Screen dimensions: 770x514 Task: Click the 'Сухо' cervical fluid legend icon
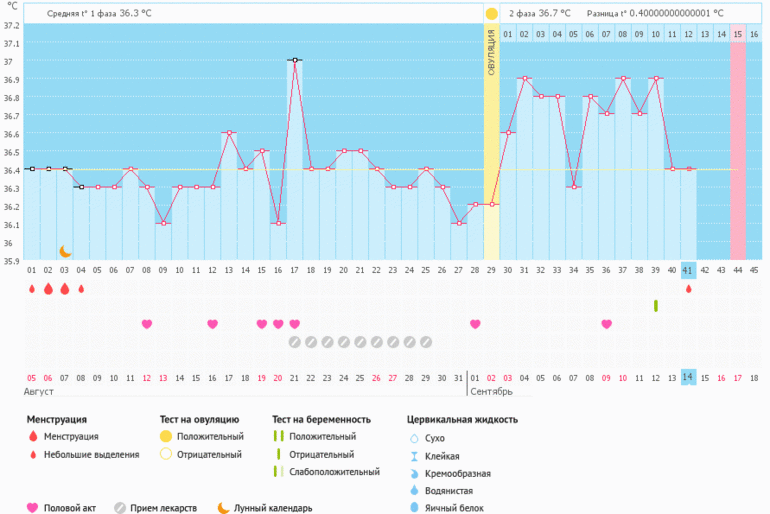point(414,438)
